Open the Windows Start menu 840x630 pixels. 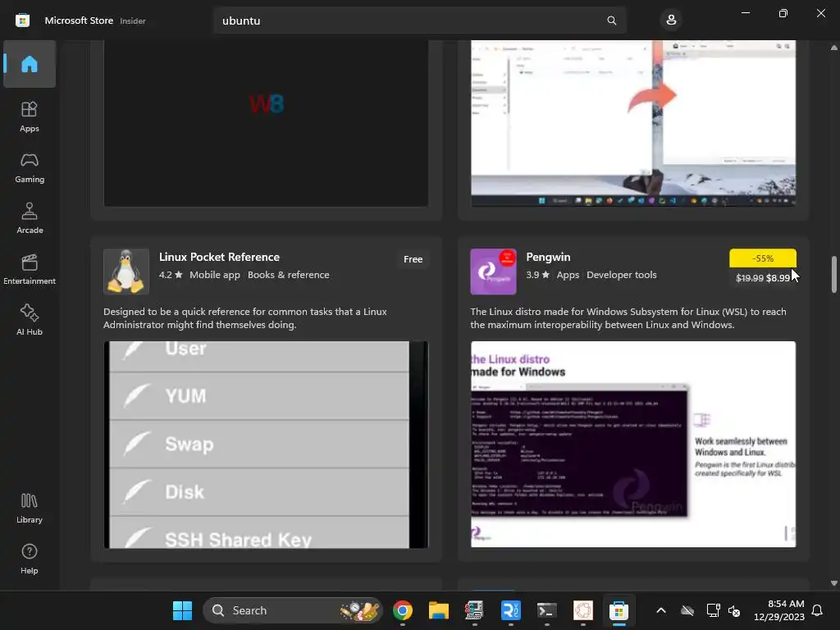click(x=182, y=610)
